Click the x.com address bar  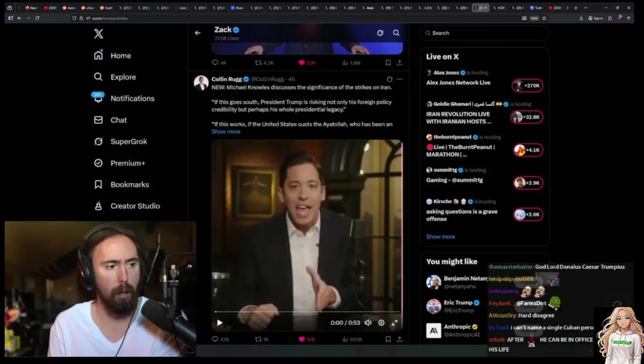coord(298,18)
